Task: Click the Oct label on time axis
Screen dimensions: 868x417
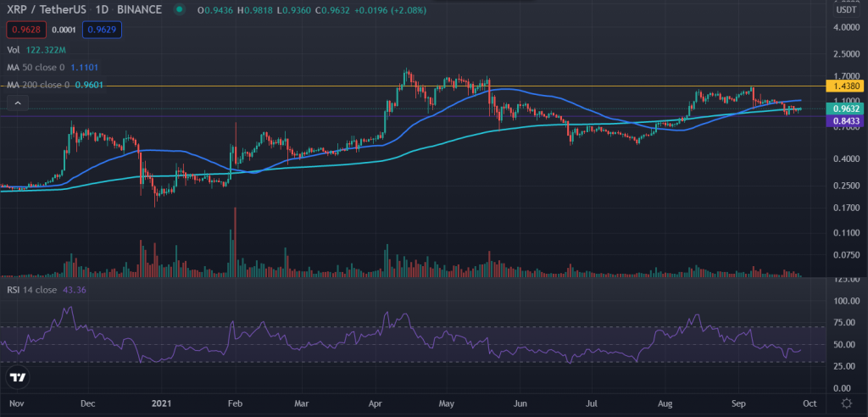Action: pos(810,403)
